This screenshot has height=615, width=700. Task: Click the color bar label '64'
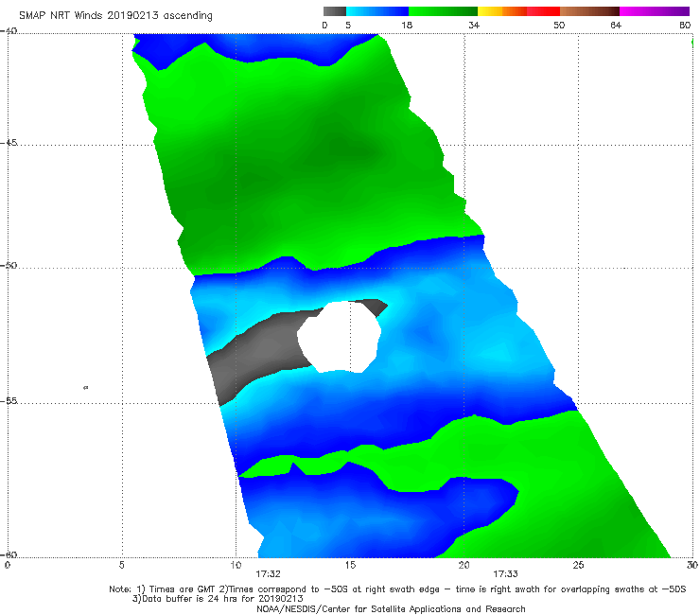coord(616,25)
